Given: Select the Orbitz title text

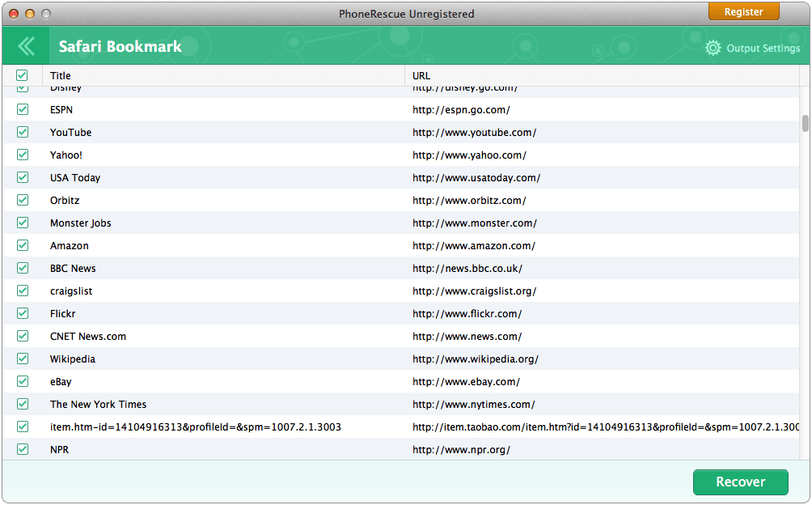Looking at the screenshot, I should pos(65,201).
